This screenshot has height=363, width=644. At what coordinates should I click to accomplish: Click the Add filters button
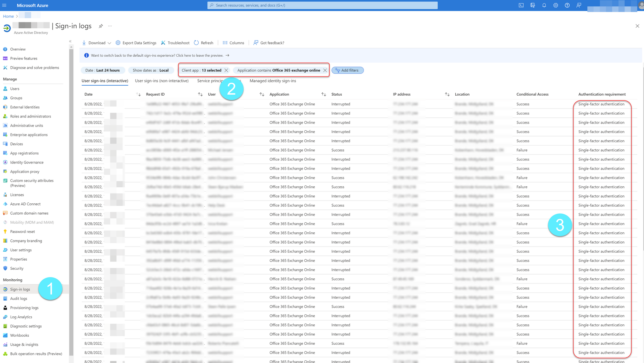(x=347, y=70)
